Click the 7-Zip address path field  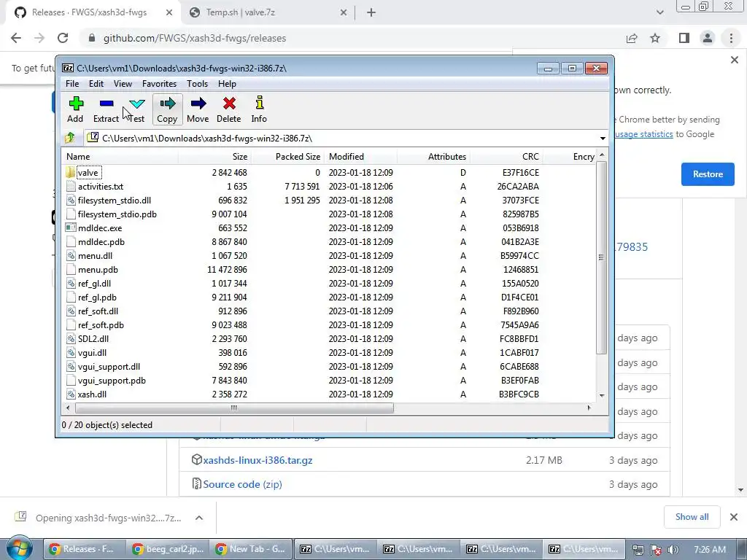341,138
